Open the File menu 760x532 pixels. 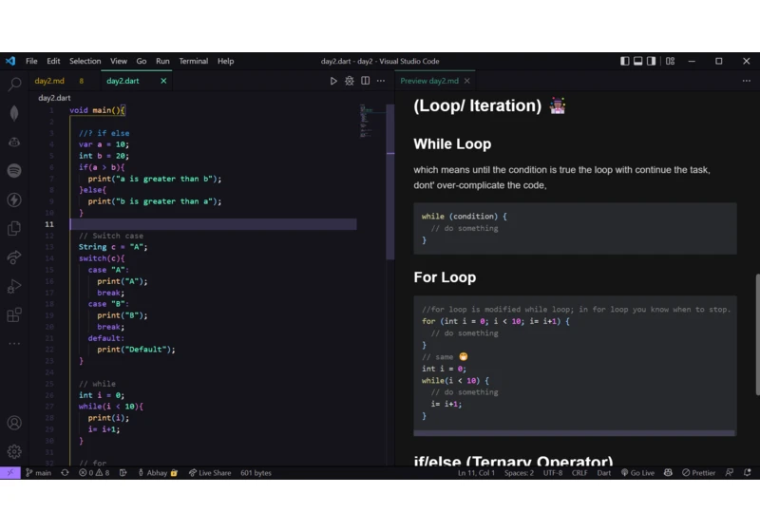point(31,61)
